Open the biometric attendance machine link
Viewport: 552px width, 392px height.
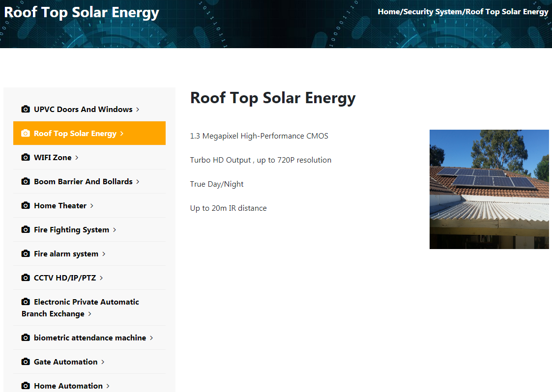89,337
